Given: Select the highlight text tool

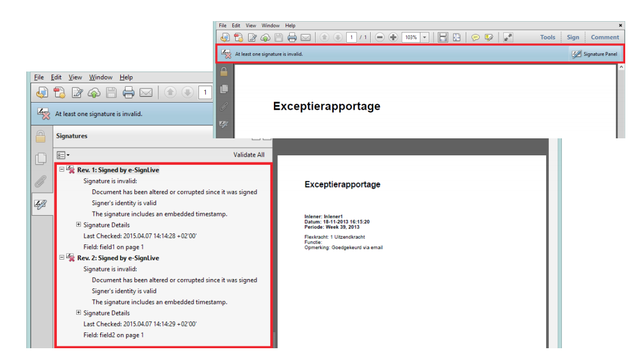Looking at the screenshot, I should pos(489,38).
